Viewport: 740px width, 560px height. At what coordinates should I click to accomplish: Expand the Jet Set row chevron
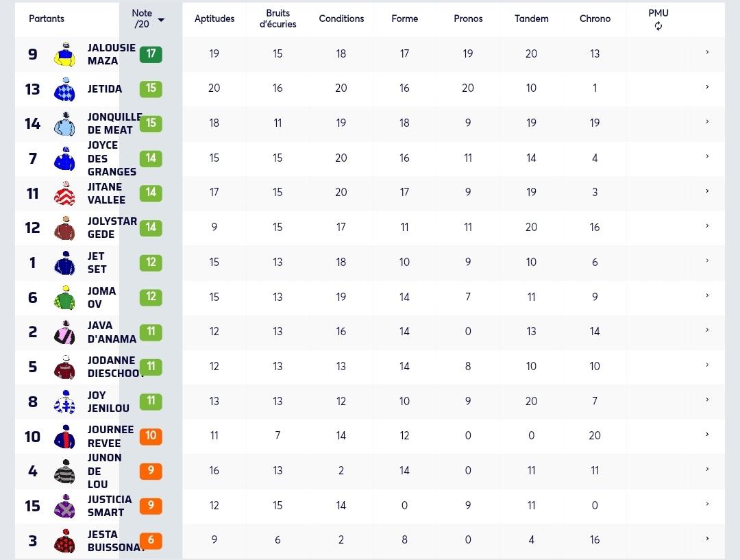tap(707, 260)
